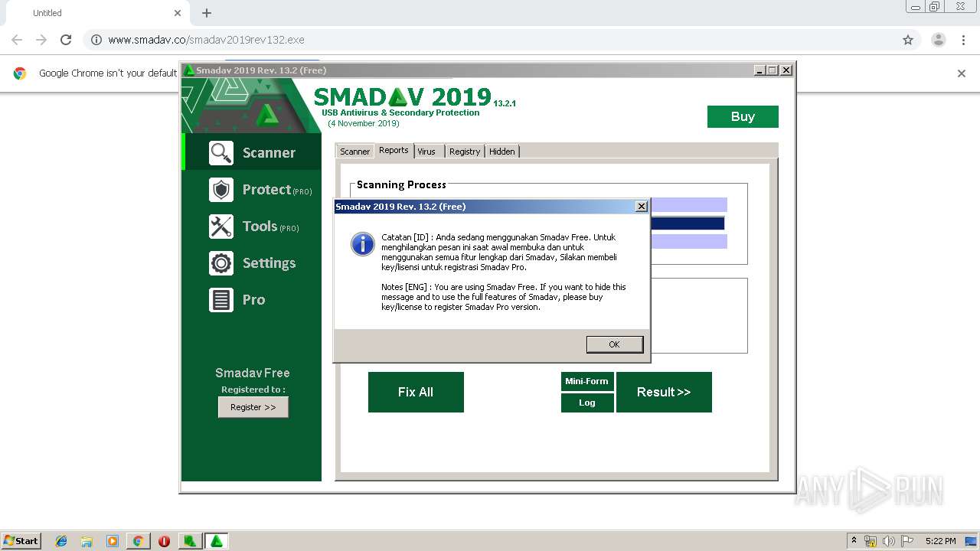Close the Smadav notice dialog with X
Screen dimensions: 980x551
[x=642, y=207]
